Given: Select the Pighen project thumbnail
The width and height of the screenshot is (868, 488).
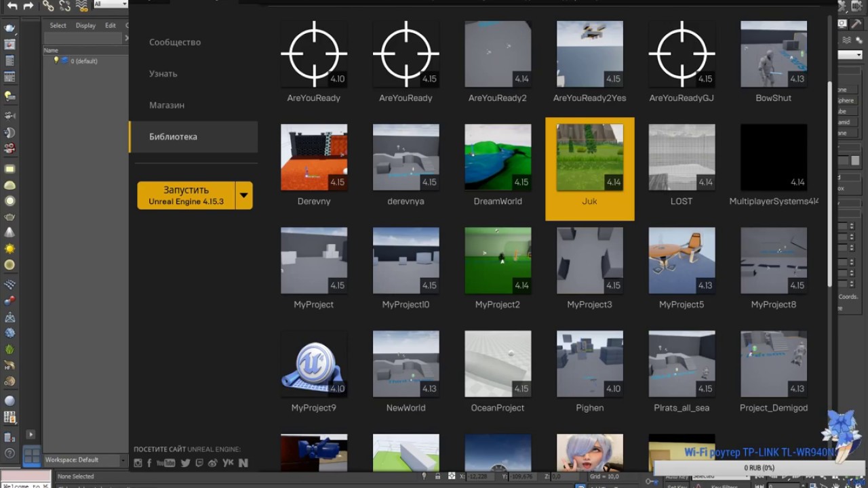Looking at the screenshot, I should 590,364.
